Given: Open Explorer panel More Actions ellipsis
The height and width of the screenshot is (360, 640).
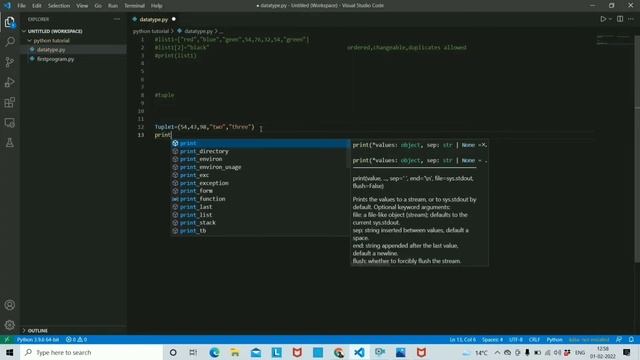Looking at the screenshot, I should point(117,19).
